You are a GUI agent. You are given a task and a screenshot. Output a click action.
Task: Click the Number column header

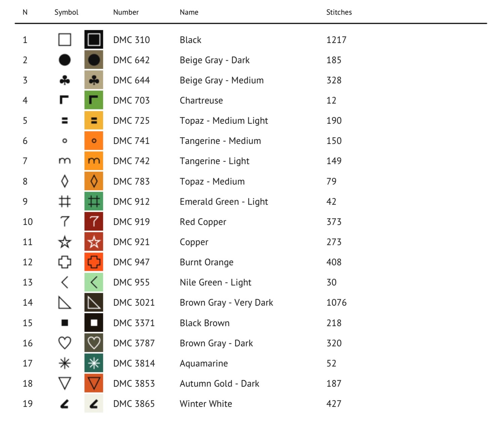coord(126,12)
